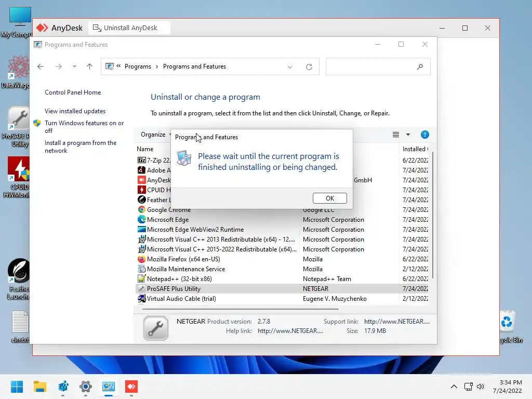
Task: Click Programs in the address breadcrumb
Action: point(138,66)
